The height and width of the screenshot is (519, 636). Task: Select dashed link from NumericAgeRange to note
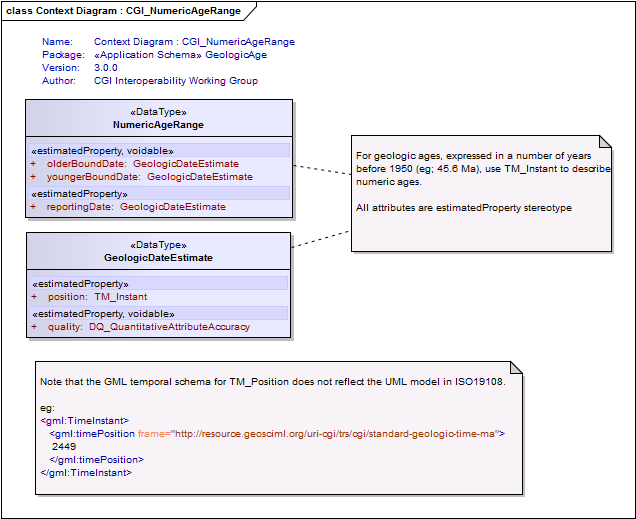[322, 170]
